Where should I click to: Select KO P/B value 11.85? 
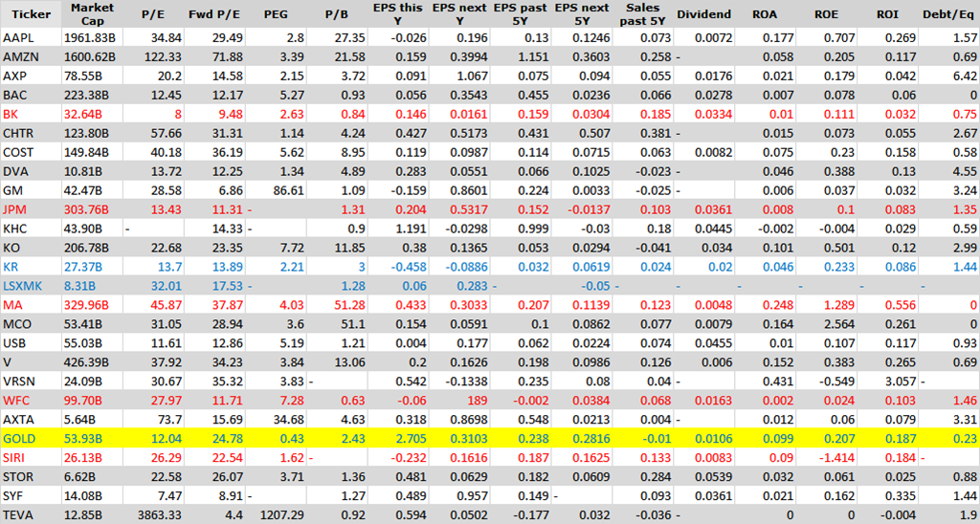pyautogui.click(x=350, y=248)
